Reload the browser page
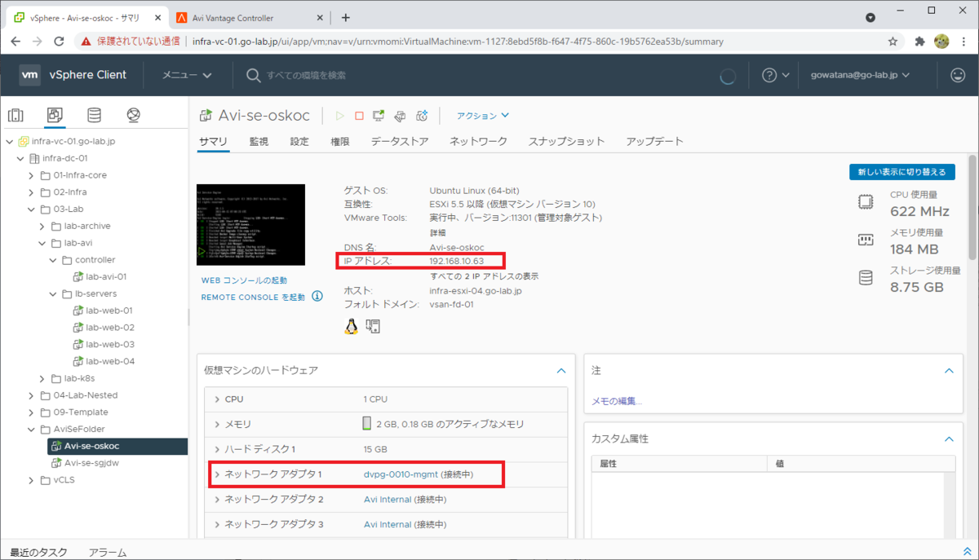 click(x=59, y=41)
